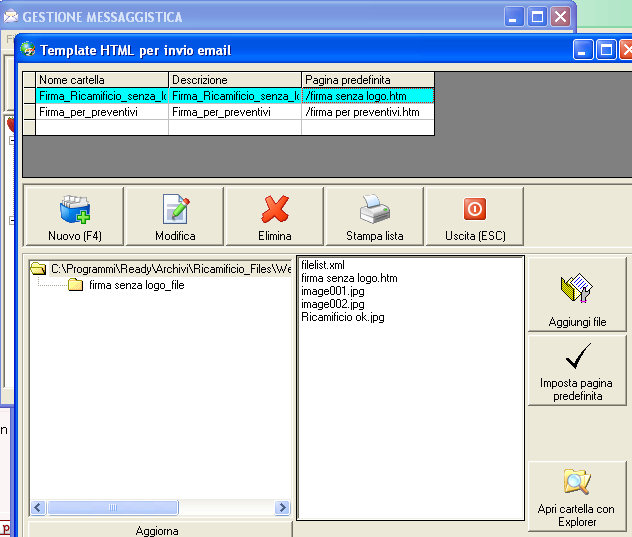The image size is (632, 537).
Task: Minimize the Gestione Messaggistica window
Action: coord(514,17)
